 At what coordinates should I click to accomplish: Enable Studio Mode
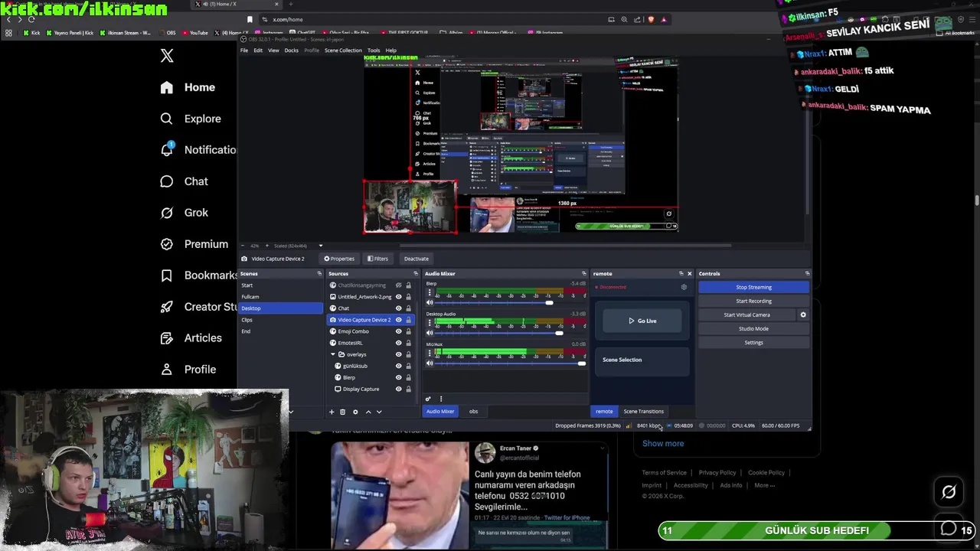click(753, 329)
